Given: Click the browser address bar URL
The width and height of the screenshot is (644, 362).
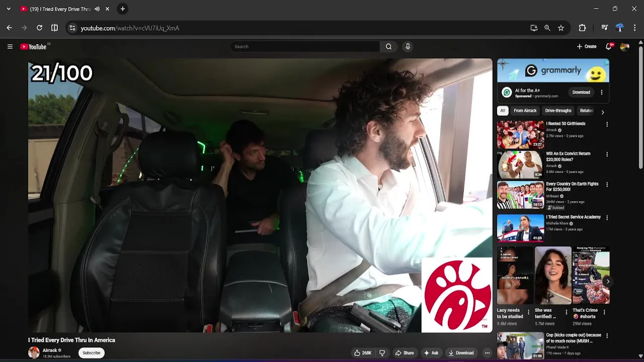Looking at the screenshot, I should click(x=130, y=28).
